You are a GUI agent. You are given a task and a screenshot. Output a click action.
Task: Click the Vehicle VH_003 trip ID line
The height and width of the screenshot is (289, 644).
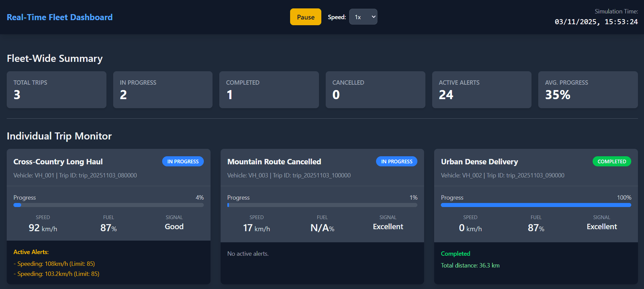pyautogui.click(x=289, y=175)
